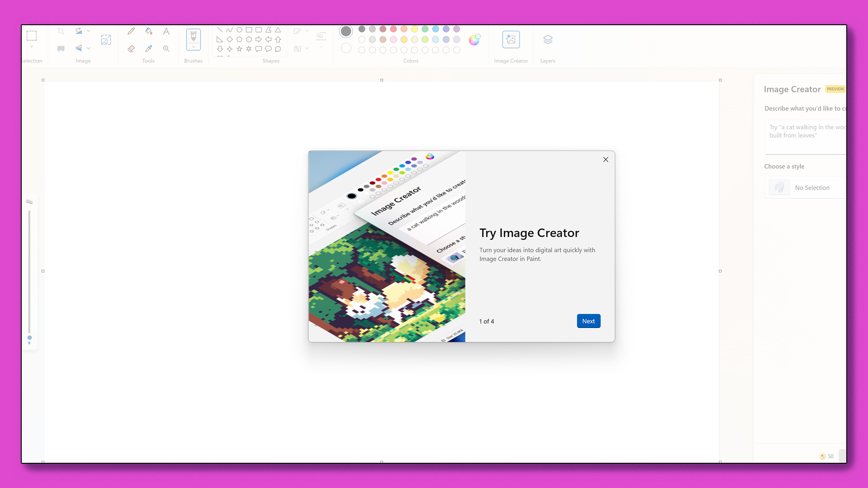This screenshot has height=488, width=868.
Task: Close the Image Creator intro dialog
Action: point(606,160)
